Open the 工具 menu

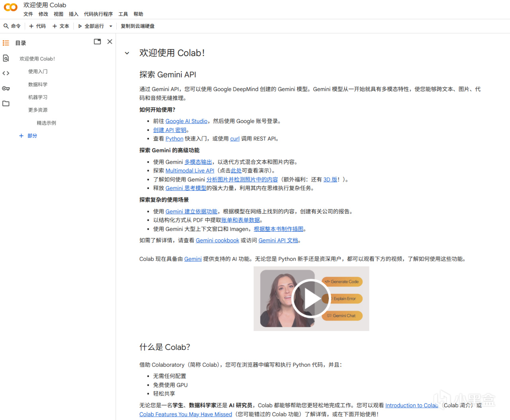point(123,14)
